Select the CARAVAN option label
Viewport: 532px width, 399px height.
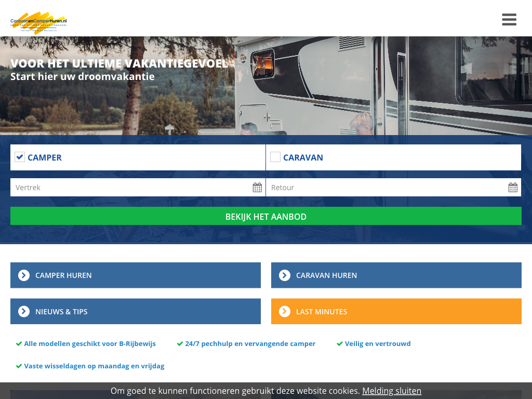[x=303, y=157]
